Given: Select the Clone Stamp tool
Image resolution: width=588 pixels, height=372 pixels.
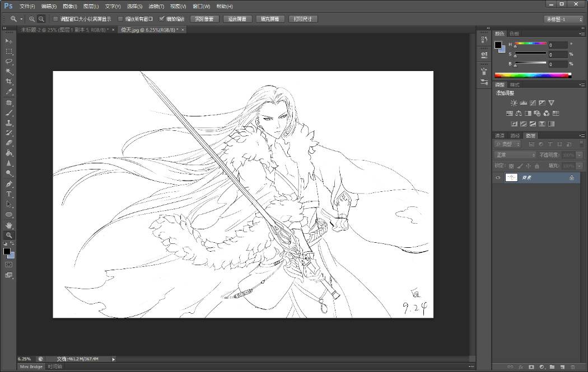Looking at the screenshot, I should coord(9,123).
